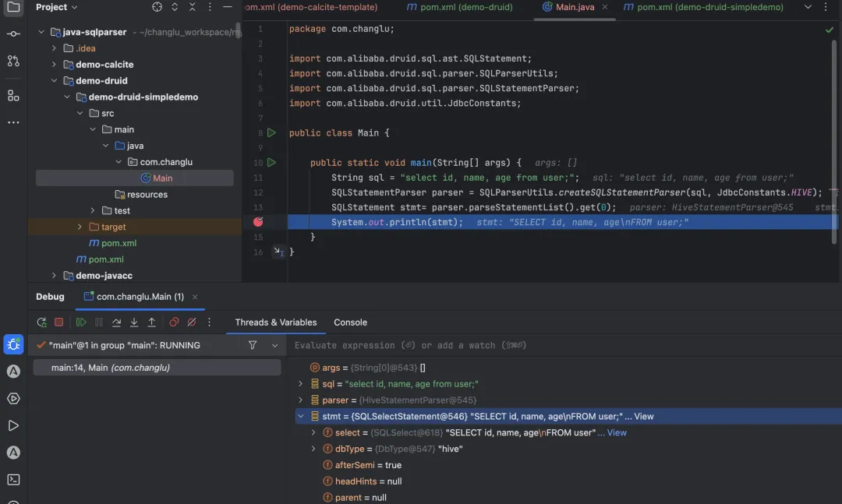This screenshot has width=842, height=504.
Task: Remove the breakpoint on line 14
Action: 258,222
